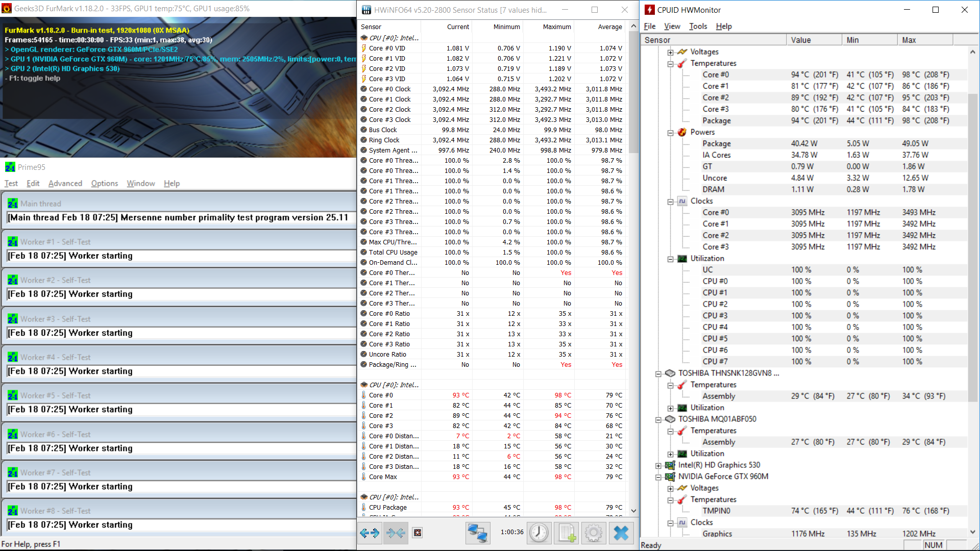Collapse the Powers node in HWMonitor
This screenshot has width=980, height=551.
click(x=670, y=133)
